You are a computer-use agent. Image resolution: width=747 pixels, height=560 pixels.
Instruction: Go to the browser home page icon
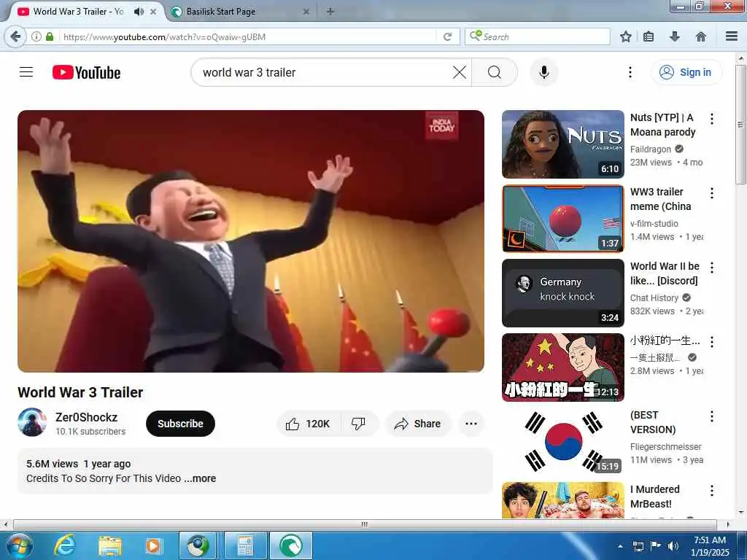[x=701, y=36]
